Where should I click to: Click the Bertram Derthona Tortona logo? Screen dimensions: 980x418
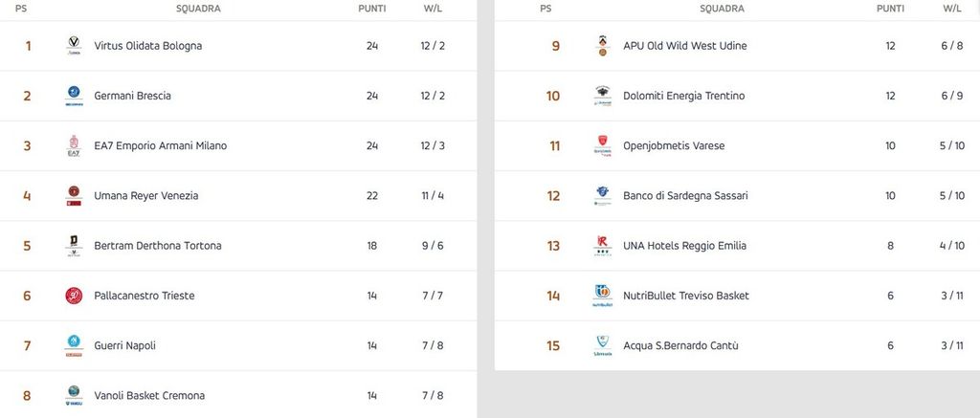(74, 246)
